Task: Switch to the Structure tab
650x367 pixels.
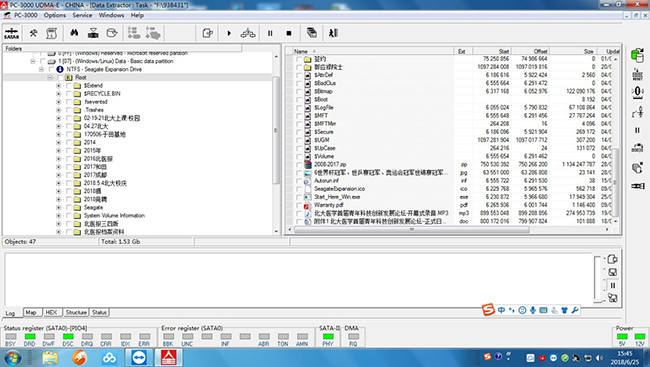Action: point(76,312)
